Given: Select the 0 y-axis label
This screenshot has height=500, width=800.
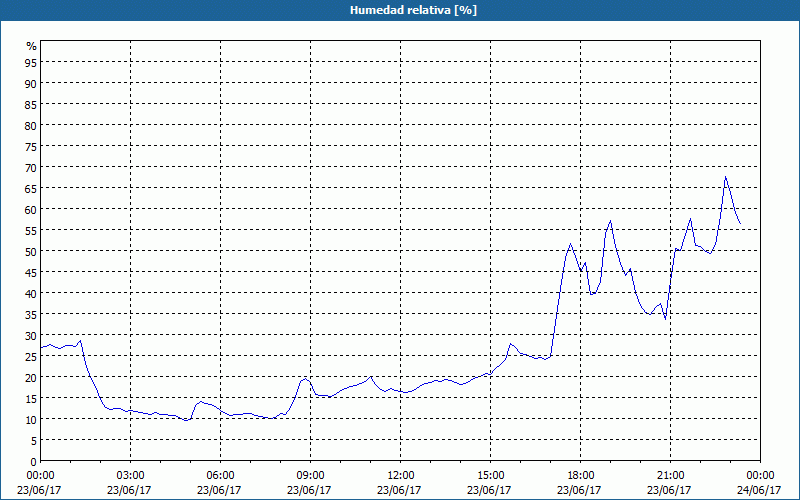Looking at the screenshot, I should pos(34,462).
